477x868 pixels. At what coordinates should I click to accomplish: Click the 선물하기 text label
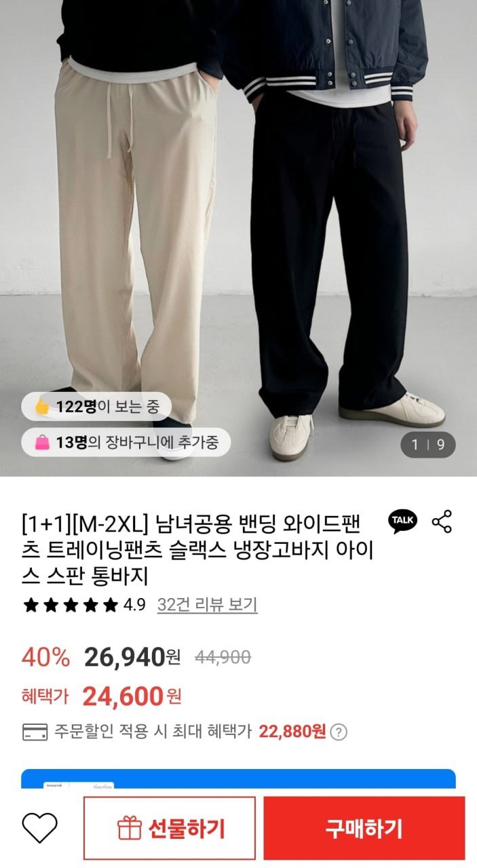185,828
